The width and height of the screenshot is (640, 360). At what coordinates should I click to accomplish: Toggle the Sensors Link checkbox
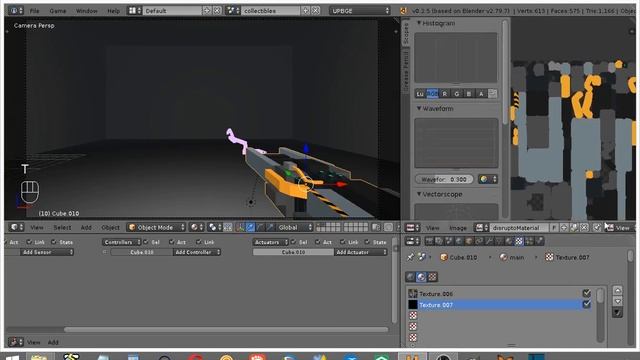29,242
